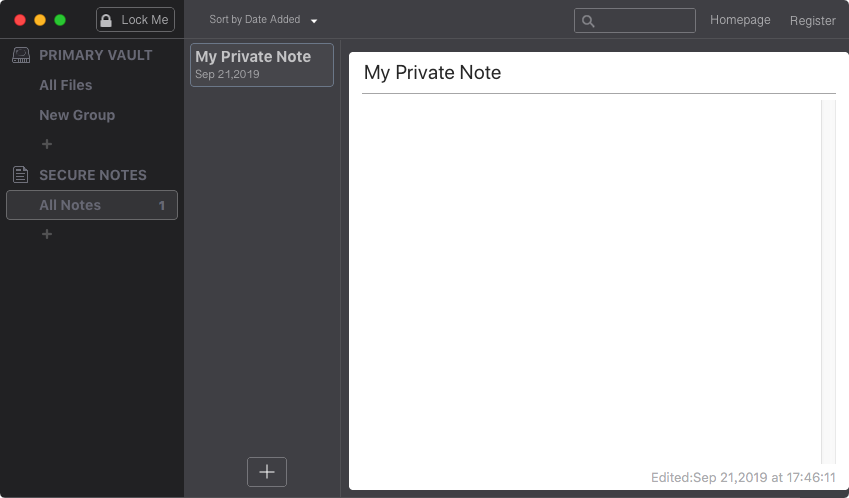
Task: Focus the search input field
Action: tap(635, 21)
